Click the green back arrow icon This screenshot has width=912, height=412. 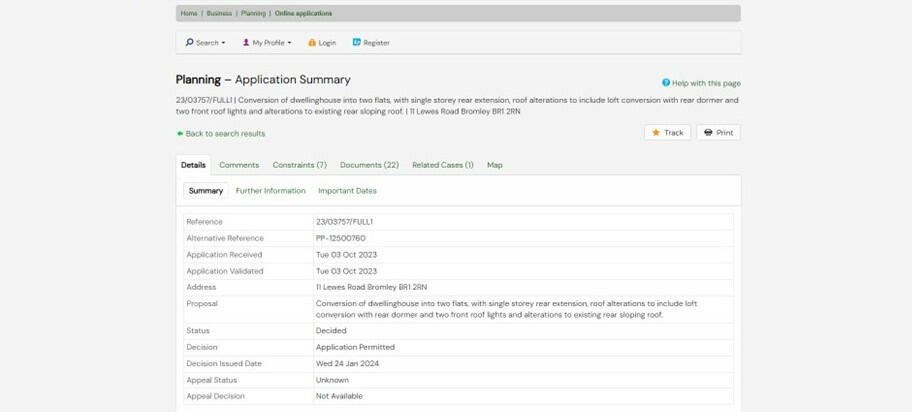(180, 133)
